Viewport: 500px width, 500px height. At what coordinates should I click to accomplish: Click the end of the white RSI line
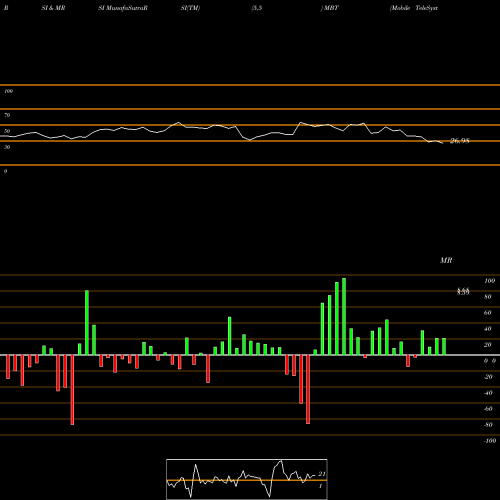tap(443, 143)
